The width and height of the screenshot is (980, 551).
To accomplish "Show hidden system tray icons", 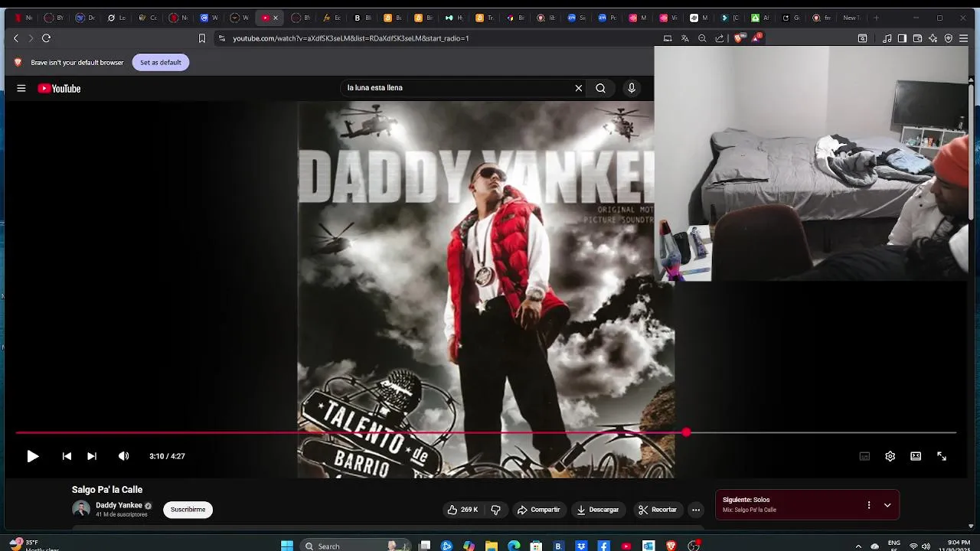I will [858, 546].
